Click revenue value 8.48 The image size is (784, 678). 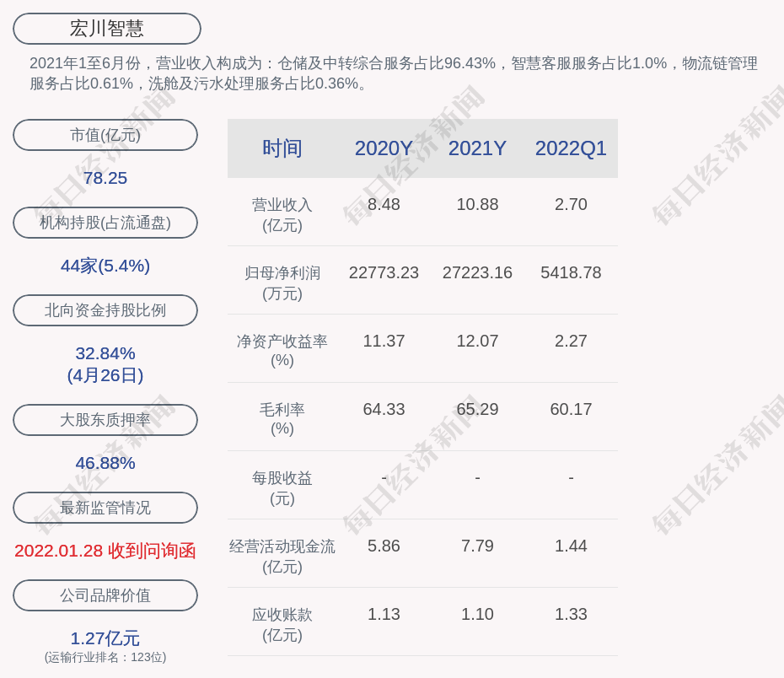coord(384,204)
